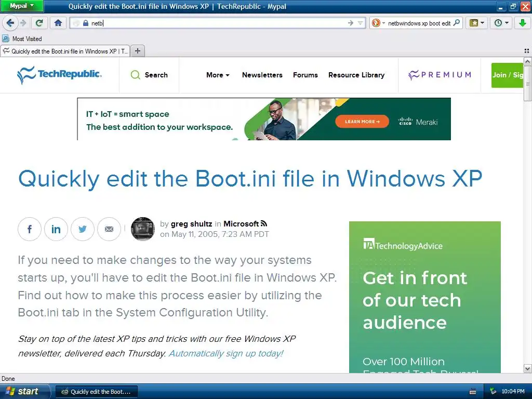
Task: Click the author avatar thumbnail
Action: point(143,229)
